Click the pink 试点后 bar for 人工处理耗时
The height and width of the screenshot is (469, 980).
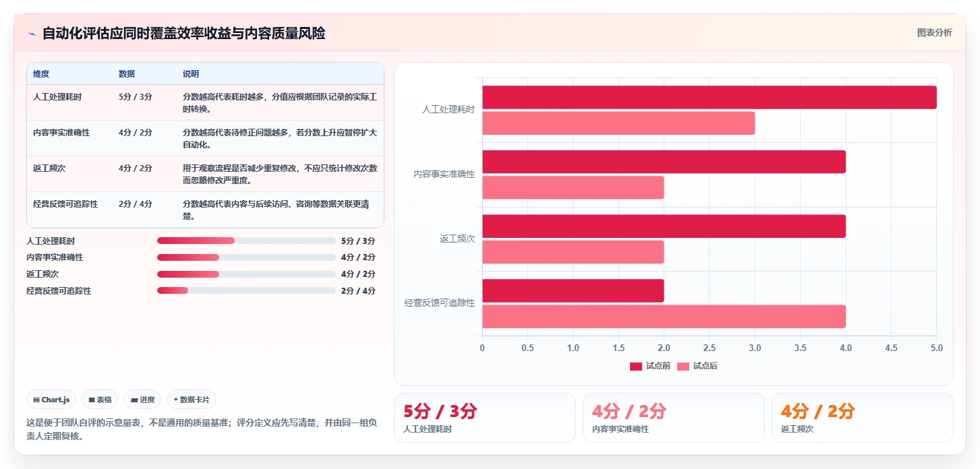(618, 123)
